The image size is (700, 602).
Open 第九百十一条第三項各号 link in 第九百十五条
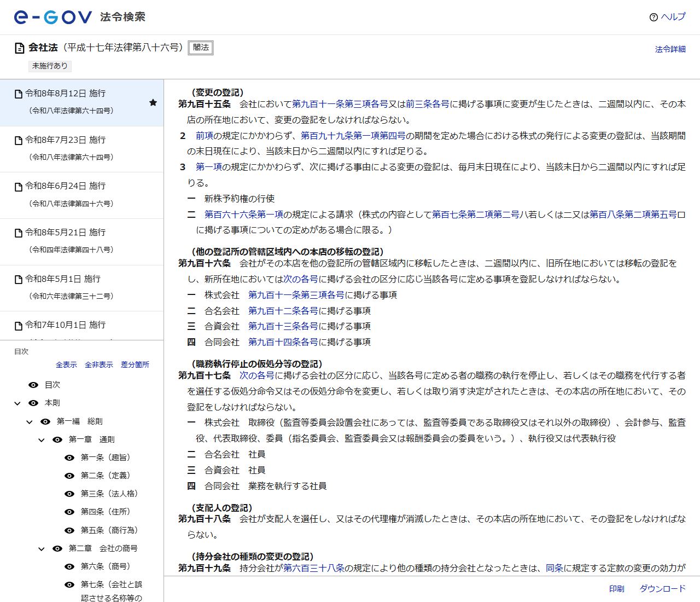(340, 104)
